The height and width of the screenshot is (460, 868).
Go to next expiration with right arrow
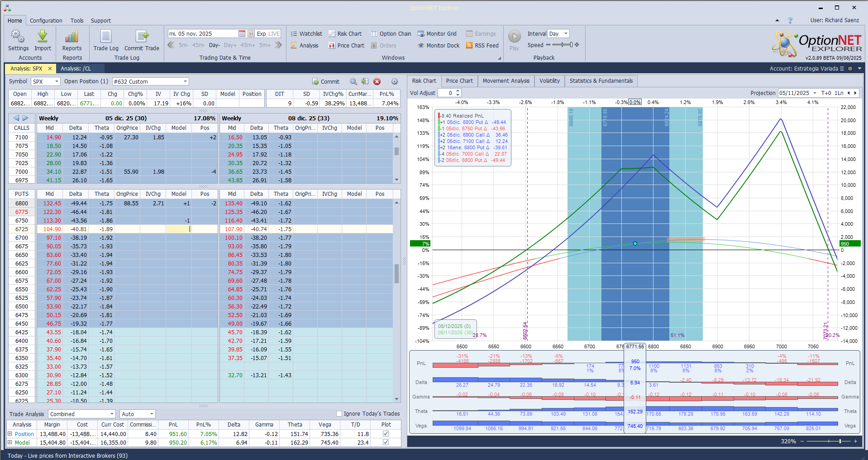coord(25,118)
